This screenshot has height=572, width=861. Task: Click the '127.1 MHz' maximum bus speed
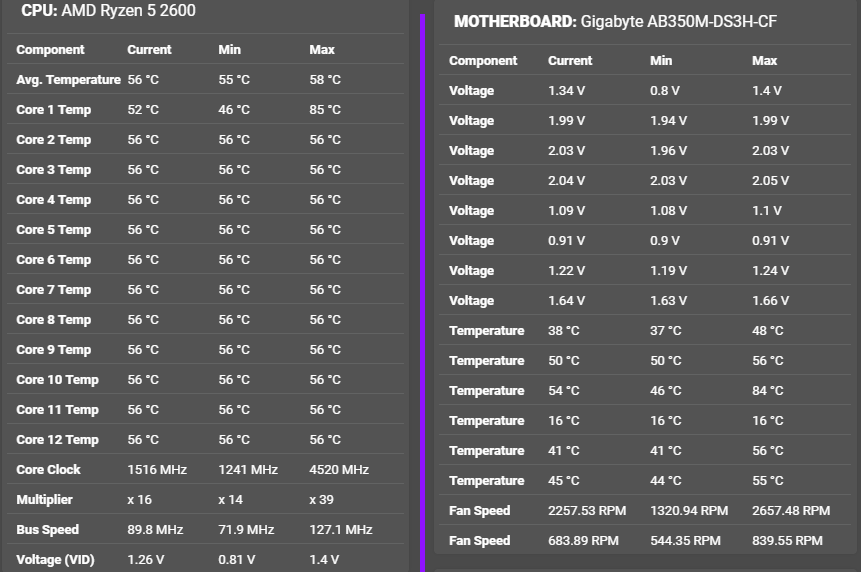click(341, 530)
